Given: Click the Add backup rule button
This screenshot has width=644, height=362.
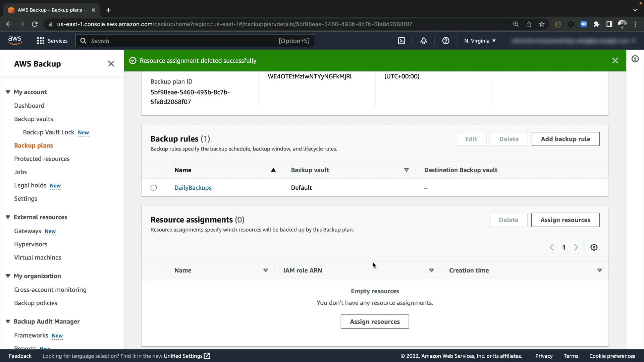Looking at the screenshot, I should 565,139.
